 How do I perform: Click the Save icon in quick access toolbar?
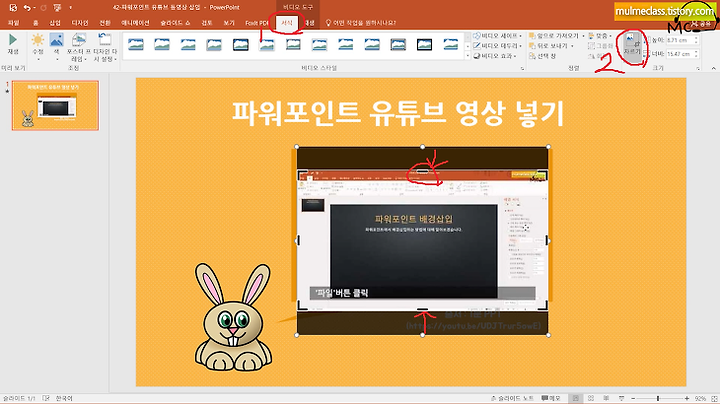pos(13,7)
